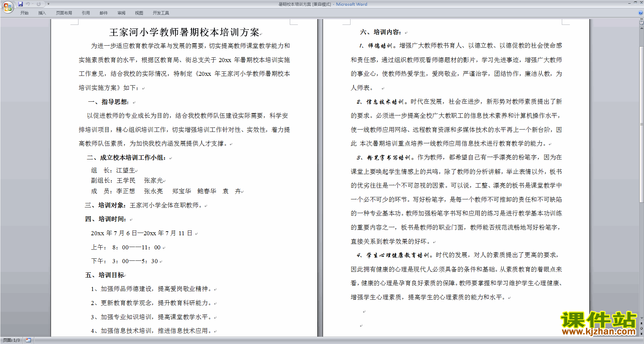Expand Customize Quick Access Toolbar dropdown
644x344 pixels.
coord(48,4)
